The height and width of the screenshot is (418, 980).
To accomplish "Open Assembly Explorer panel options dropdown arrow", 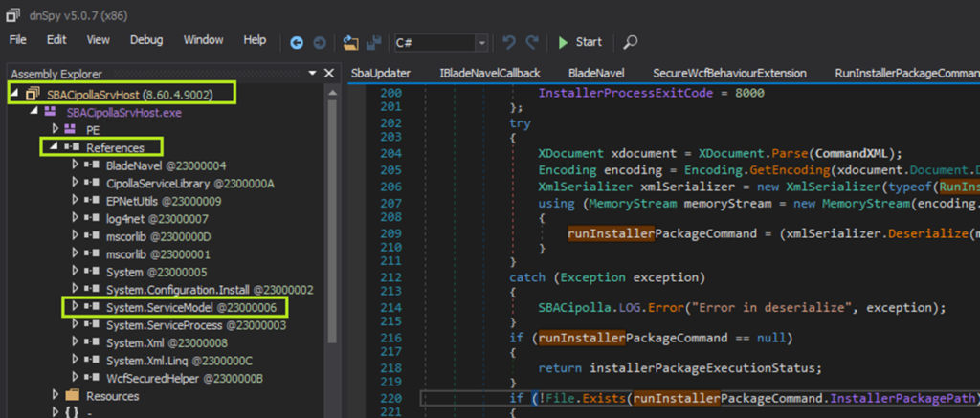I will [313, 74].
